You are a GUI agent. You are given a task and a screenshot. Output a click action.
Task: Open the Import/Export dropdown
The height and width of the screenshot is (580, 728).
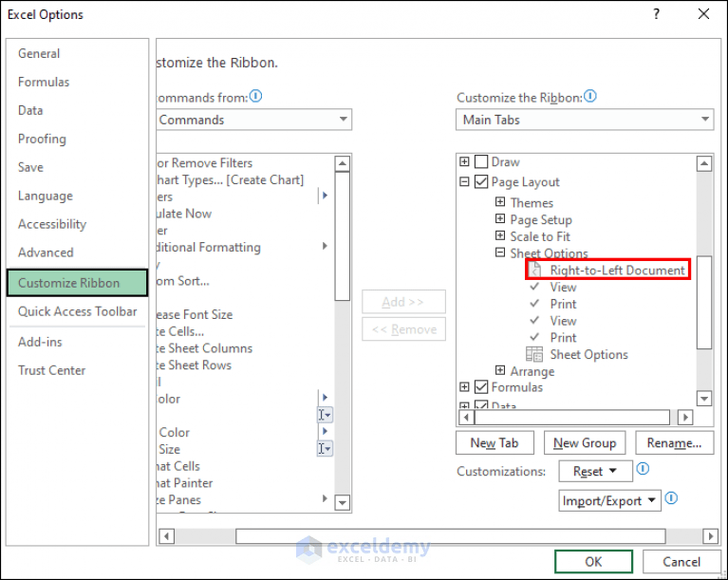click(x=609, y=500)
